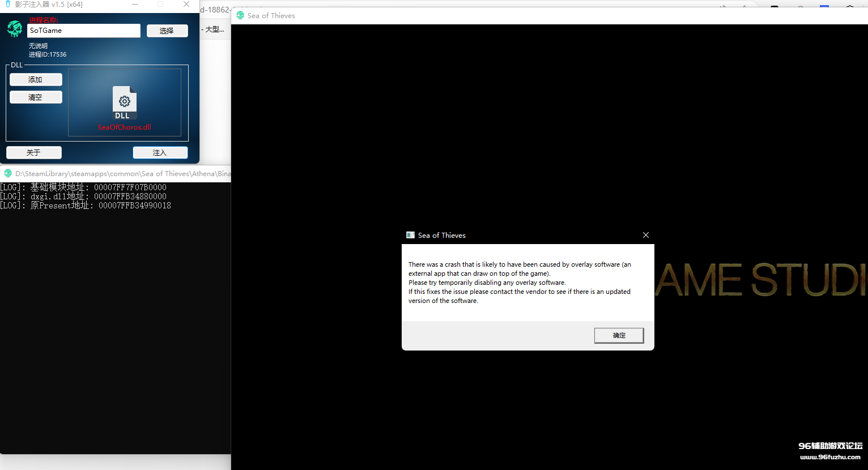Click the syringe icon in the injector title bar
The image size is (868, 470).
click(8, 4)
